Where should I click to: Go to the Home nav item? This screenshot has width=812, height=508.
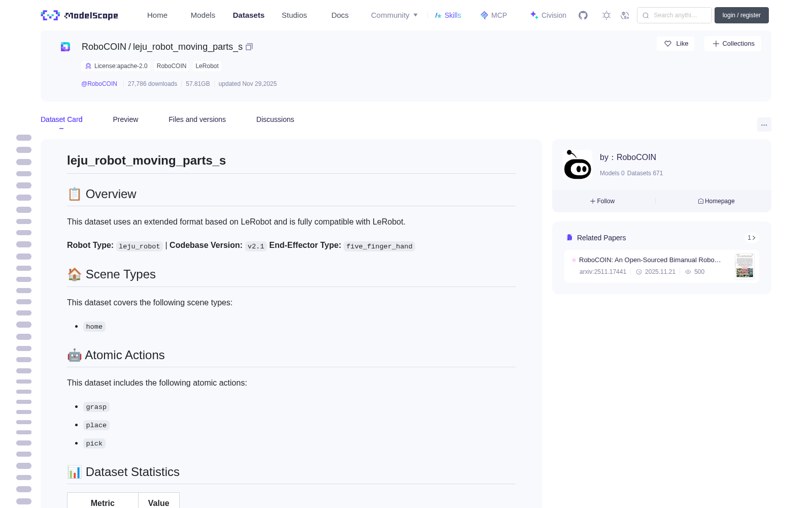[x=157, y=15]
